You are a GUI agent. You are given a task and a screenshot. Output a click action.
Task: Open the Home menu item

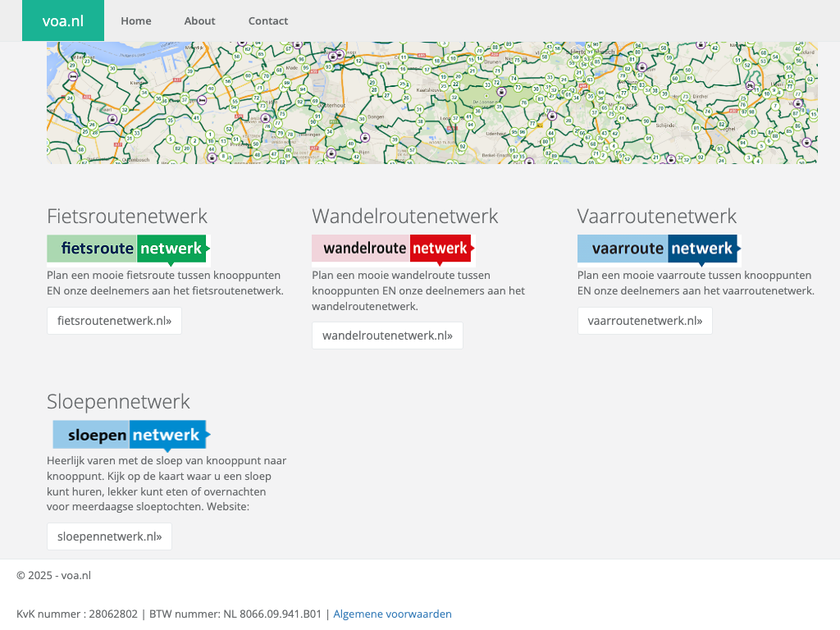[136, 21]
